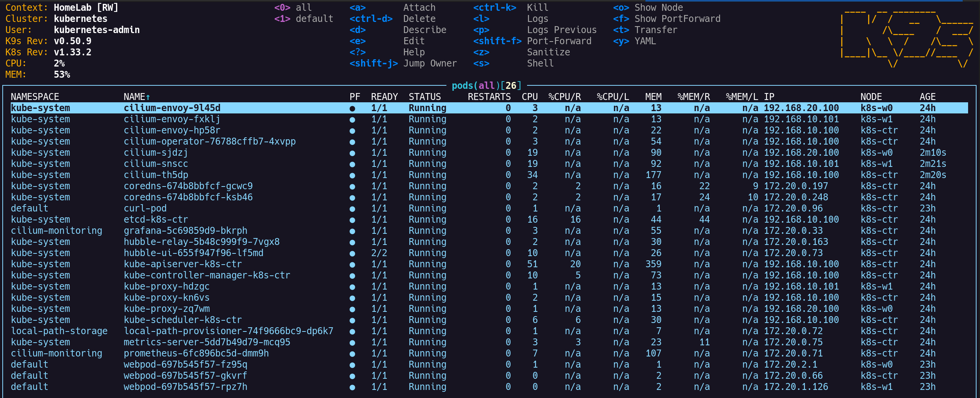The image size is (980, 398).
Task: Click the PF dot in etcd-k8s-ctr row
Action: click(352, 220)
